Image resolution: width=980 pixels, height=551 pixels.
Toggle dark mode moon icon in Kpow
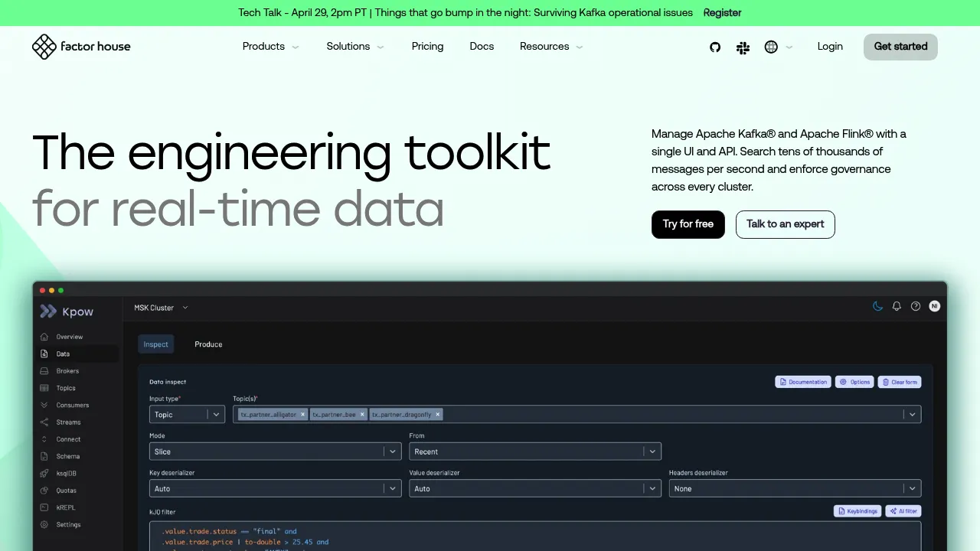tap(878, 306)
